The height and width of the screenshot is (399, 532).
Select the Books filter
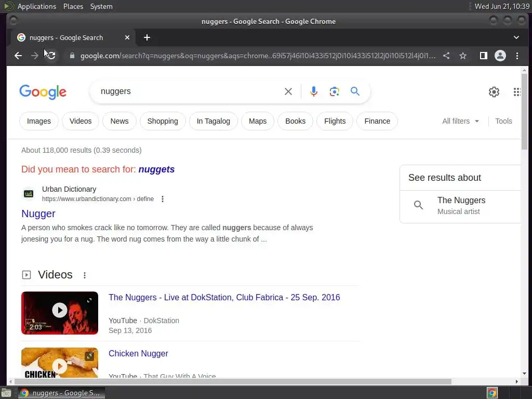point(295,121)
